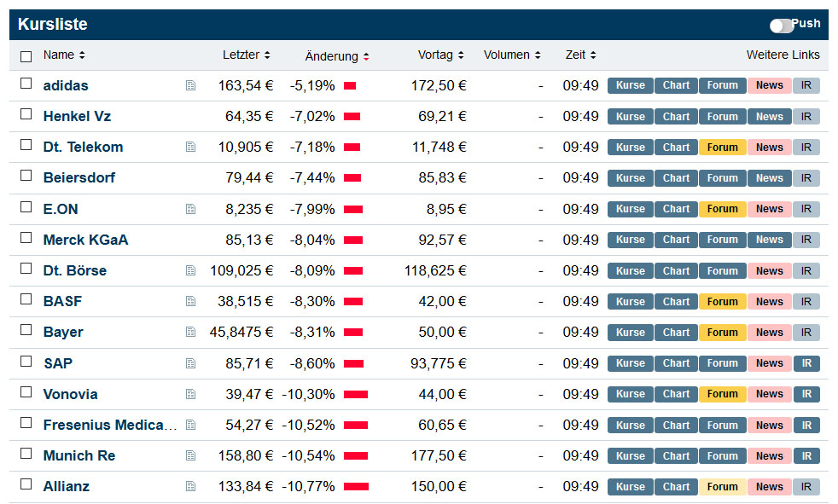Click the red change bar for Allianz
The width and height of the screenshot is (838, 504).
pyautogui.click(x=356, y=486)
